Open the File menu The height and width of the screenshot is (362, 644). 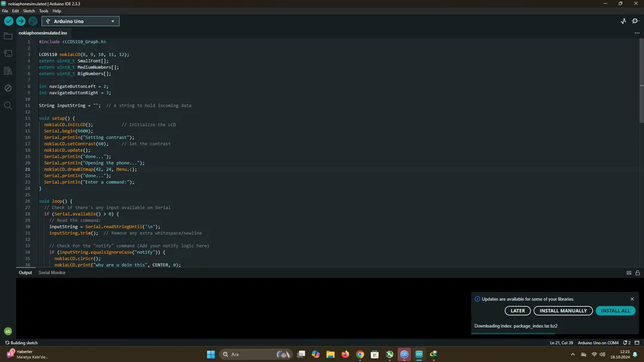coord(5,11)
